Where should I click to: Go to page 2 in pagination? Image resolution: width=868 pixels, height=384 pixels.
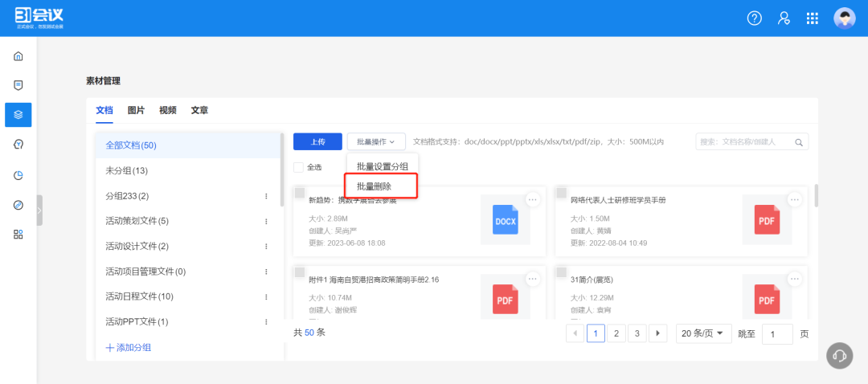click(x=616, y=333)
